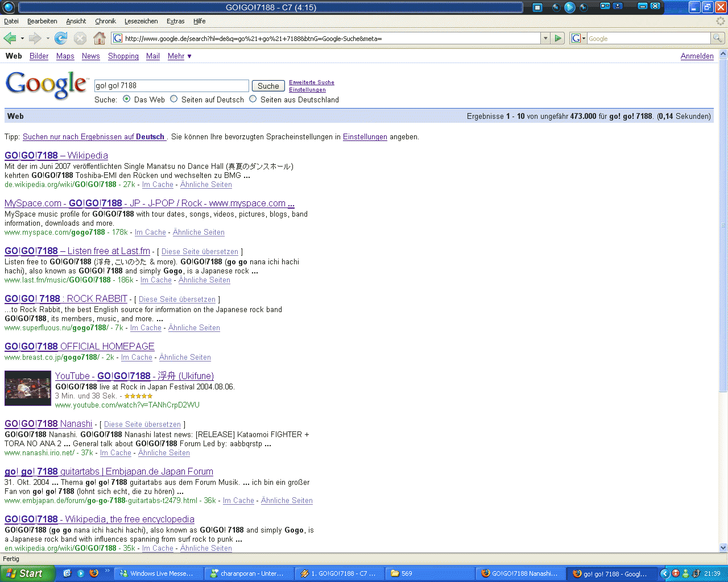Click the Start button
The height and width of the screenshot is (582, 728).
27,573
